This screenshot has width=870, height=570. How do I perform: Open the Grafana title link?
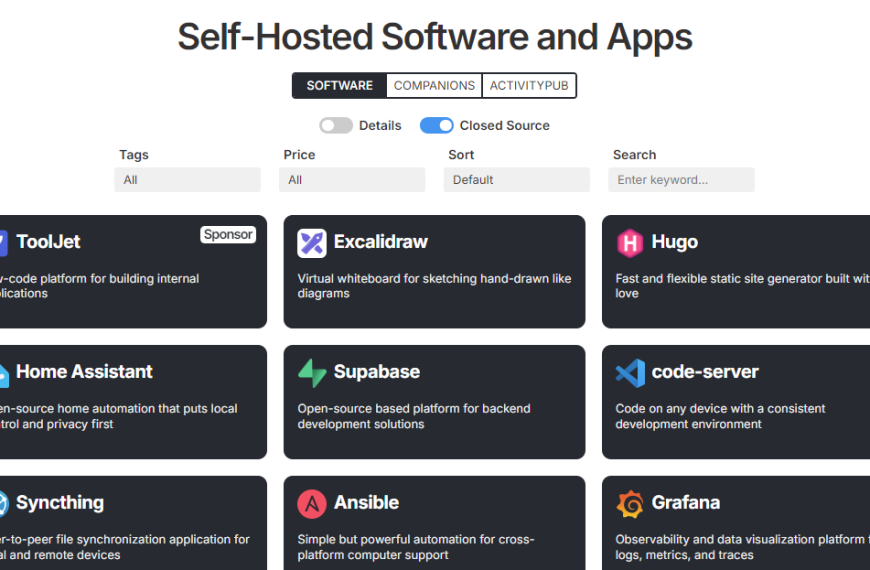686,503
